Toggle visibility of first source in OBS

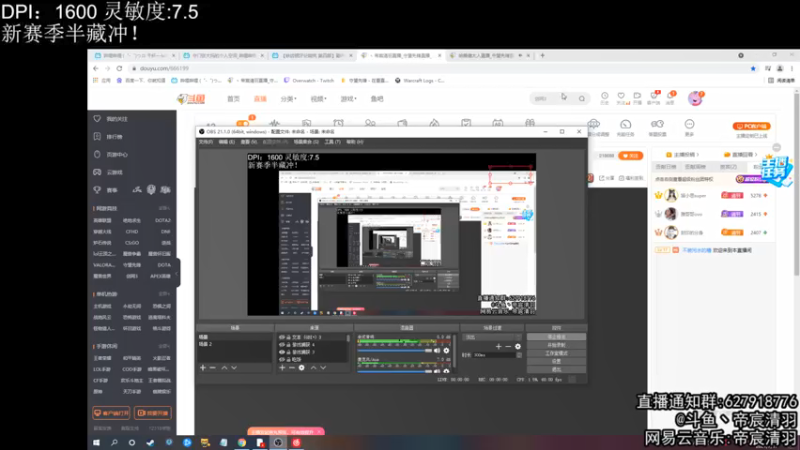pos(282,337)
